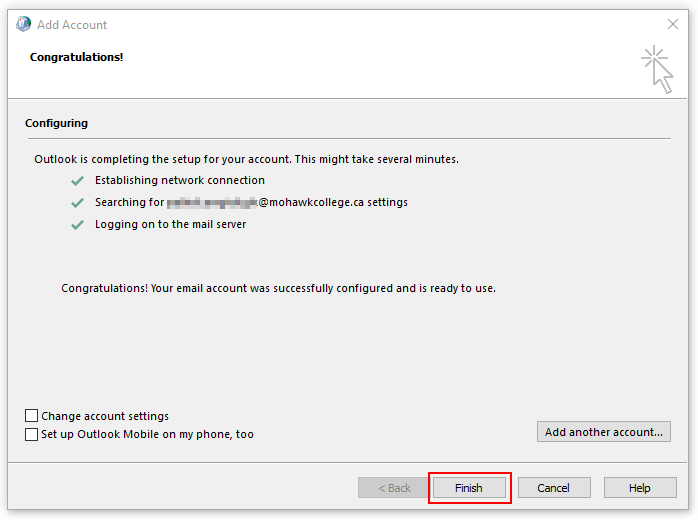Click the sparkling cursor icon in the header
Image resolution: width=698 pixels, height=520 pixels.
(x=657, y=69)
